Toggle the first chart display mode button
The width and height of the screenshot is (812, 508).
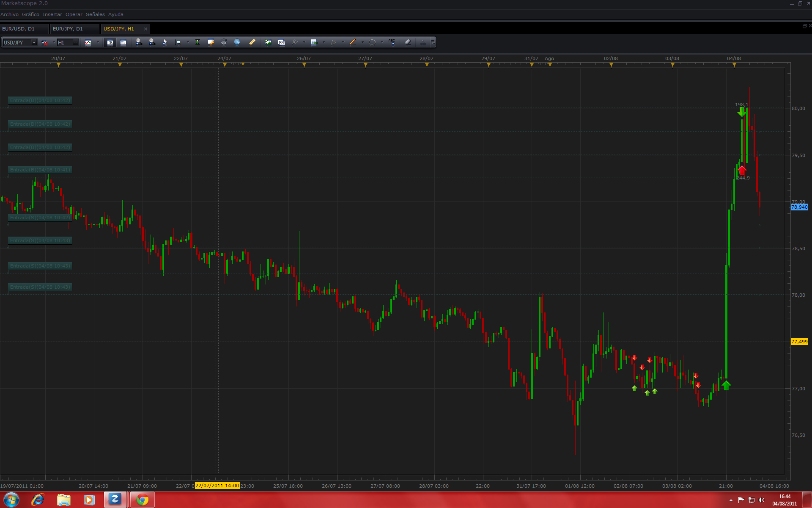pyautogui.click(x=110, y=42)
